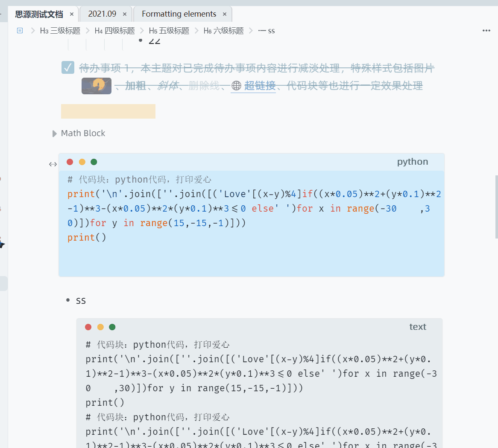Viewport: 498px width, 448px height.
Task: Click the image thumbnail in the todo item
Action: [x=96, y=86]
